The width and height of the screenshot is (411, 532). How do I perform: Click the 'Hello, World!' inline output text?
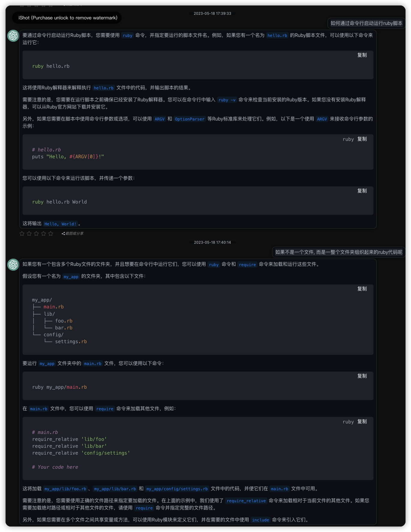[x=60, y=224]
